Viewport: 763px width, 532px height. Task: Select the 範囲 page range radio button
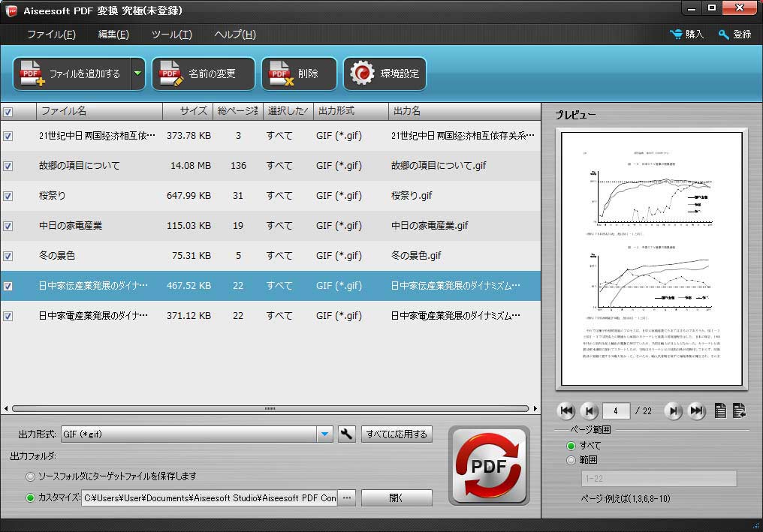coord(571,460)
